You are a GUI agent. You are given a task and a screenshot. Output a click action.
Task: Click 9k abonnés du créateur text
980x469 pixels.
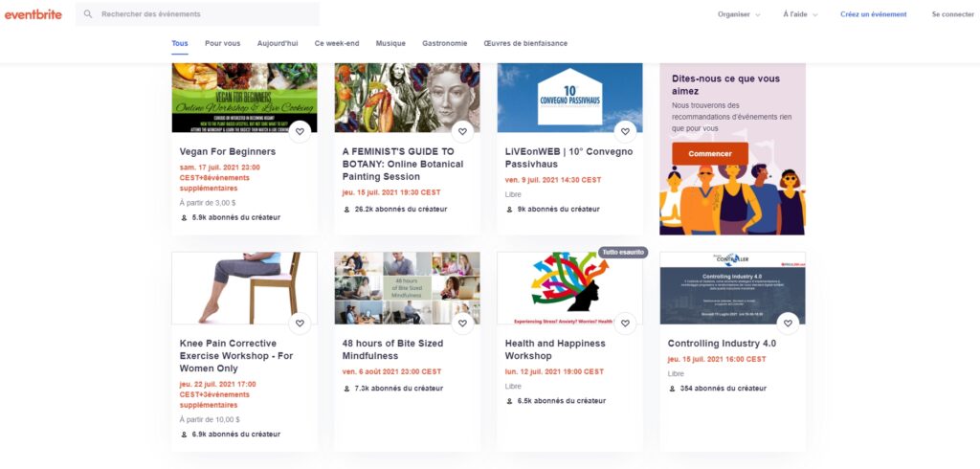click(x=558, y=210)
